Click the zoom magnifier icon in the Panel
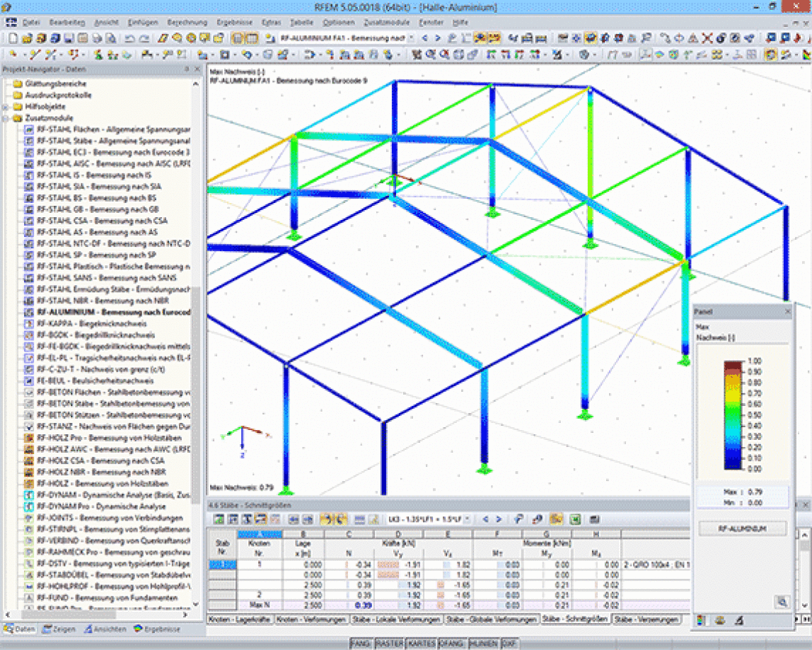The image size is (812, 650). coord(782,602)
